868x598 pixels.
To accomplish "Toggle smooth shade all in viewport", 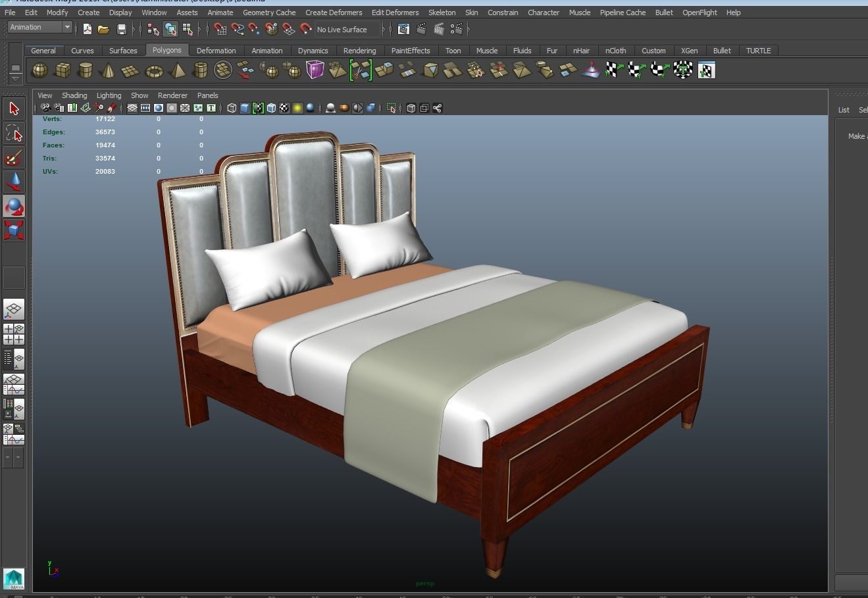I will point(245,108).
